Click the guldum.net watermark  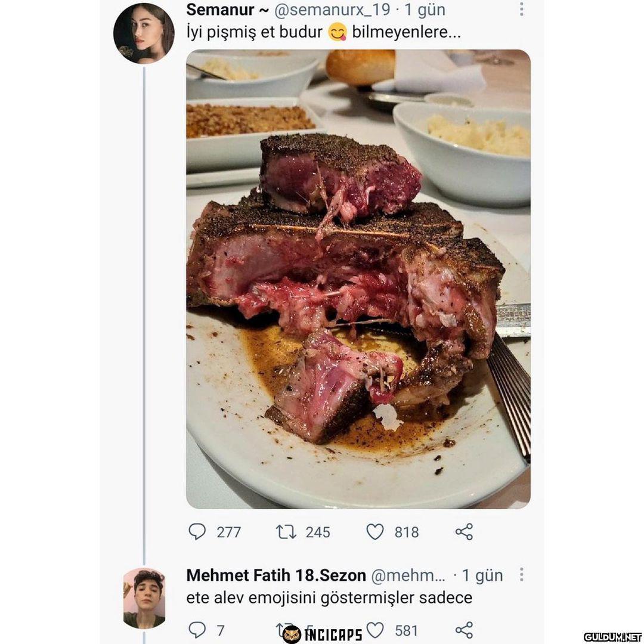point(612,637)
